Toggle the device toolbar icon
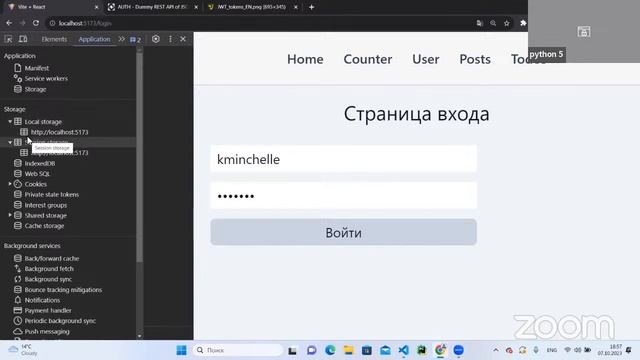The width and height of the screenshot is (640, 360). pyautogui.click(x=23, y=39)
